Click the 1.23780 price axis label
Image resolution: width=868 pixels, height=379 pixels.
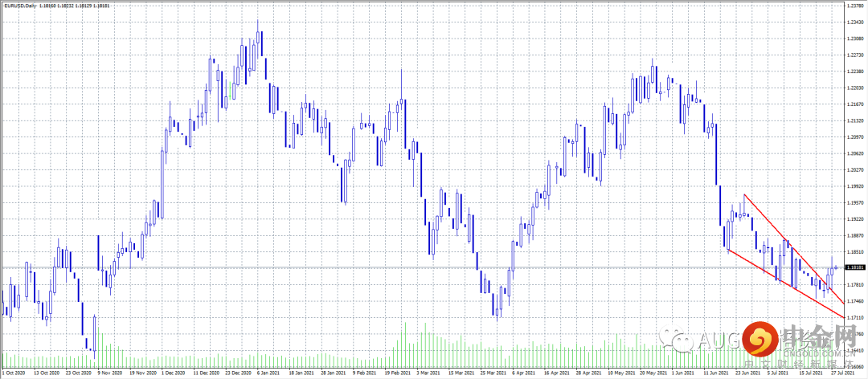pos(854,6)
